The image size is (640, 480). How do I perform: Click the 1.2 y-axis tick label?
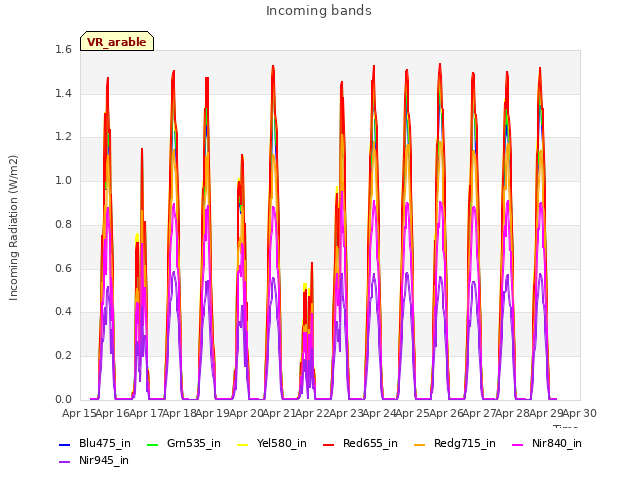(63, 137)
